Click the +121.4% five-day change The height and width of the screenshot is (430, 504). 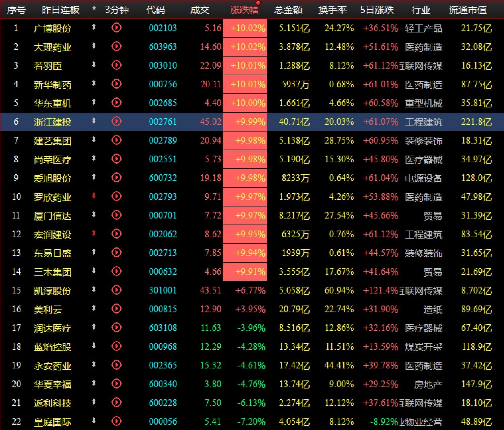click(x=381, y=290)
